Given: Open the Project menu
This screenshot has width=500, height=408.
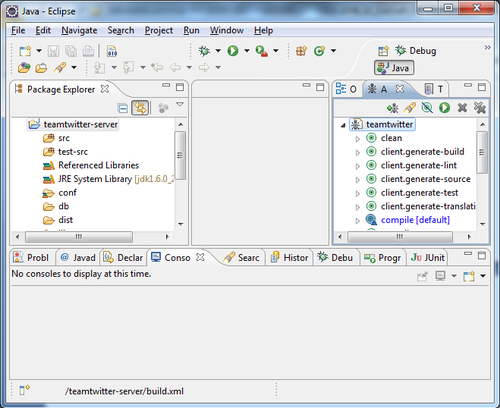Looking at the screenshot, I should [x=159, y=30].
